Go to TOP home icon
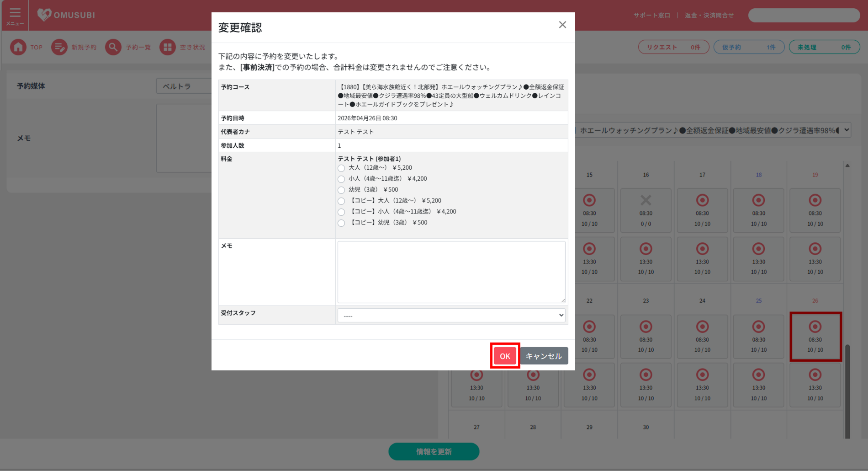Screen dimensions: 868x471 [x=26, y=47]
